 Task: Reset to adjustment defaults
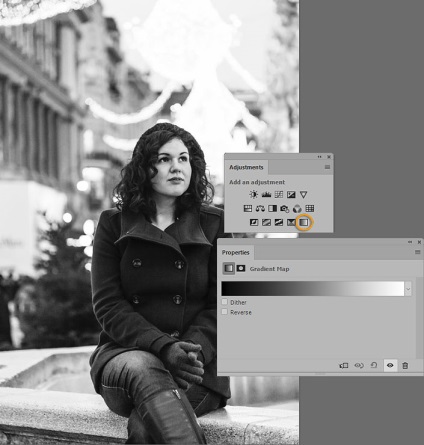click(374, 365)
